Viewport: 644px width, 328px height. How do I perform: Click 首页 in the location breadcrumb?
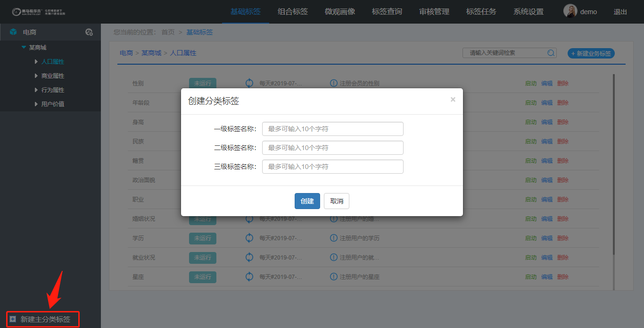(168, 32)
